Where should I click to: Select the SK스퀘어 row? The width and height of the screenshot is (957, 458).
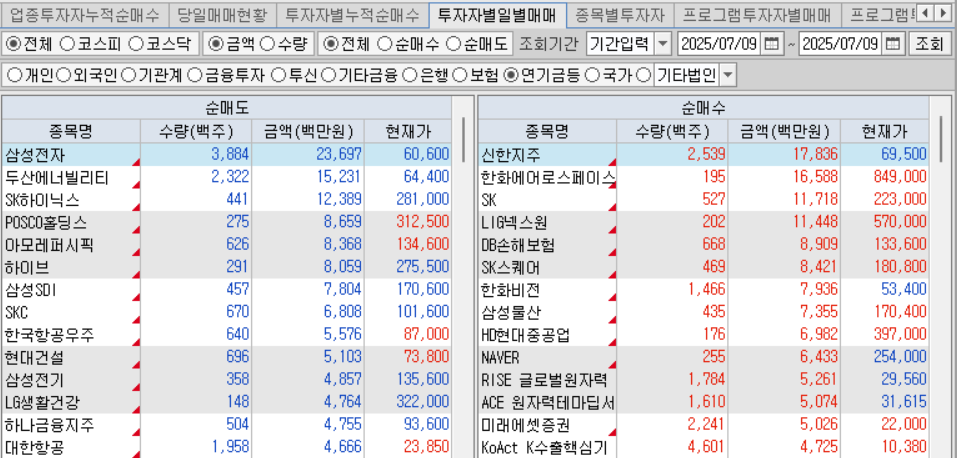pos(703,267)
